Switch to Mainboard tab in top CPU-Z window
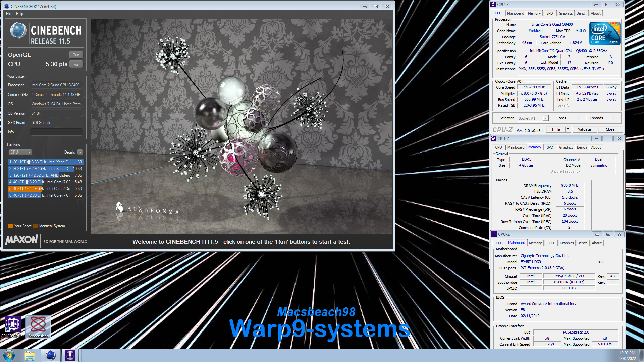The width and height of the screenshot is (644, 362). click(515, 13)
